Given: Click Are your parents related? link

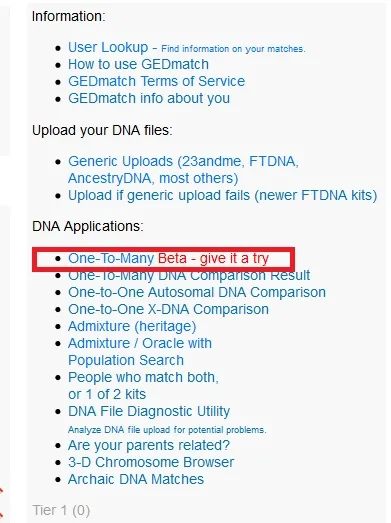Looking at the screenshot, I should coord(149,446).
